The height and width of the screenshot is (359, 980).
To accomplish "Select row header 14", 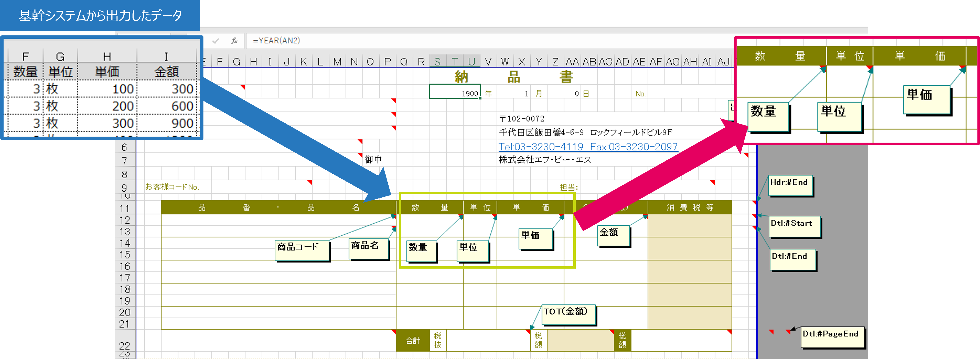I will pos(125,243).
